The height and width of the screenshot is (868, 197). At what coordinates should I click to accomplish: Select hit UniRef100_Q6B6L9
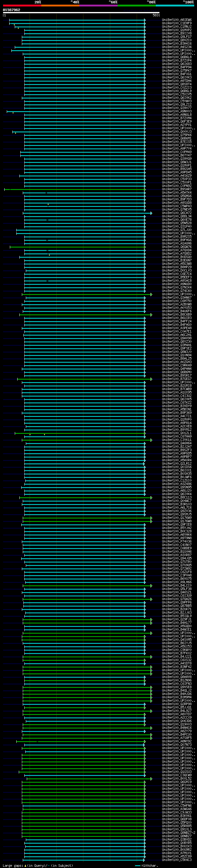coord(177,91)
